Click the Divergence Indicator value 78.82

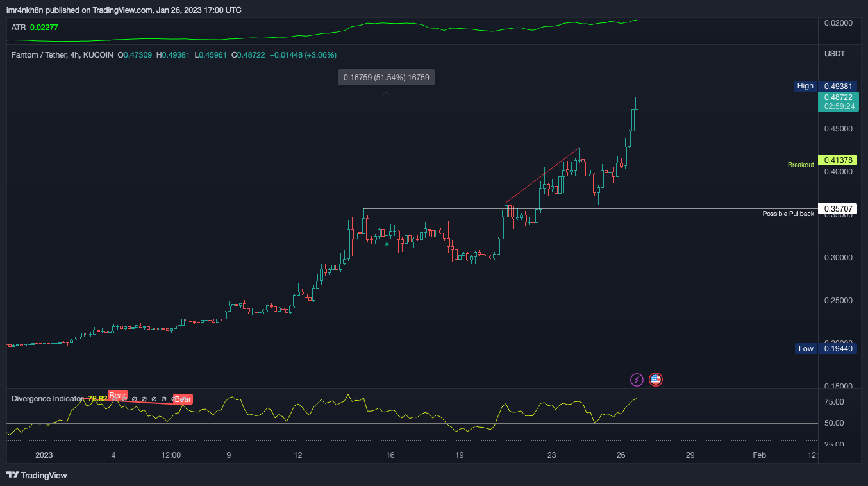tap(97, 399)
